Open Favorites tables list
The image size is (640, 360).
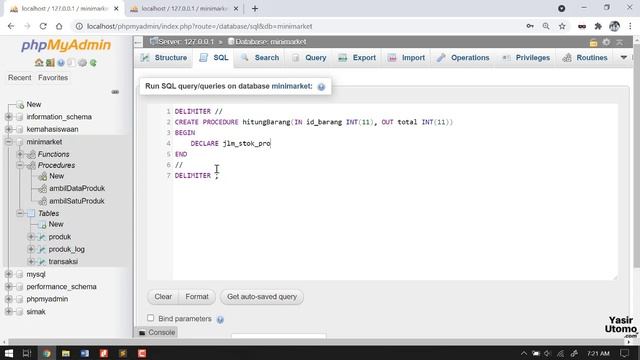tap(53, 78)
